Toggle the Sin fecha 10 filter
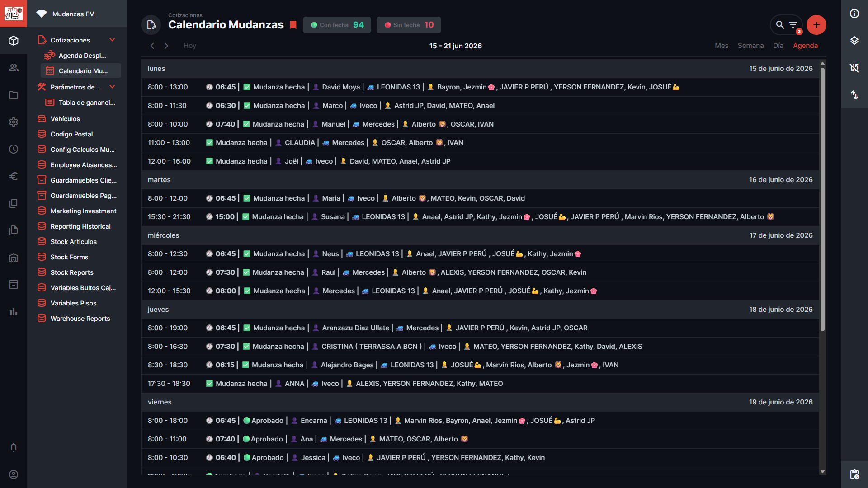 tap(409, 25)
